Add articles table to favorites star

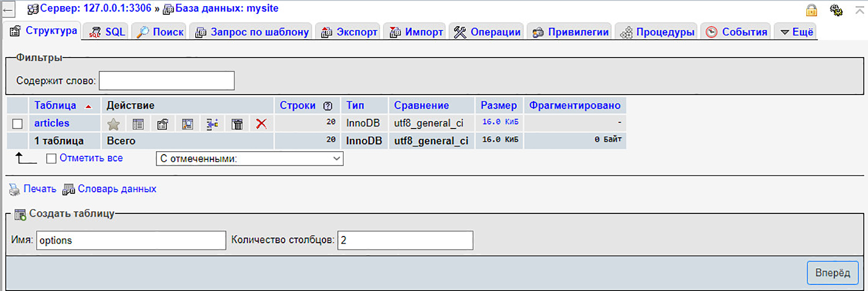[x=113, y=124]
